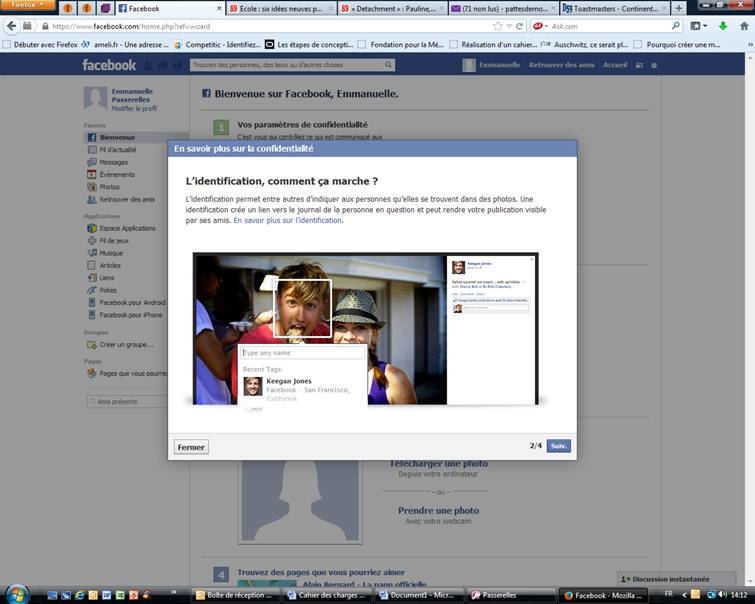Open a new tab with plus button
755x604 pixels.
coord(678,8)
